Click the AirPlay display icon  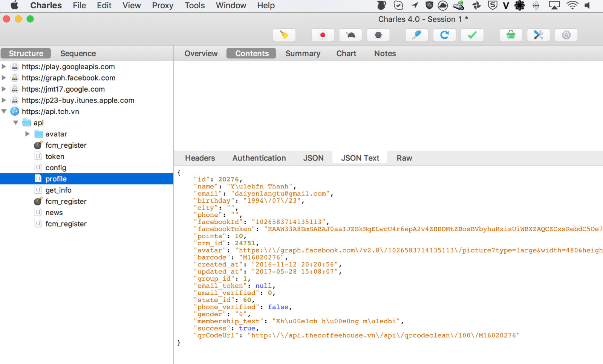click(x=554, y=5)
